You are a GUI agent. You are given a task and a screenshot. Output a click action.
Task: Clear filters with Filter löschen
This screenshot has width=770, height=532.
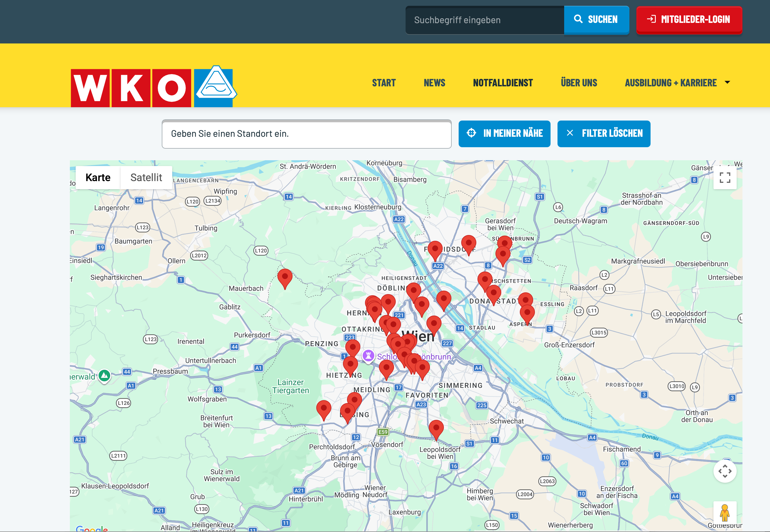click(x=604, y=134)
